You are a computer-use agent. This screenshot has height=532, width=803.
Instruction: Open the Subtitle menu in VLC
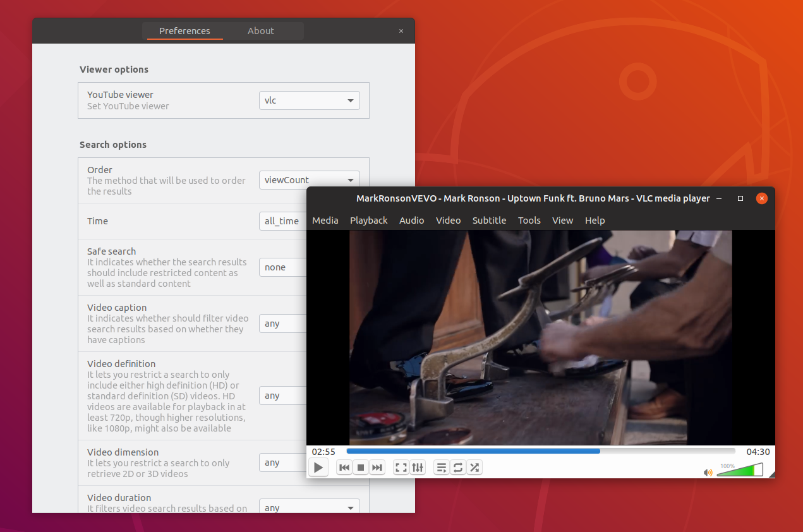pos(489,221)
